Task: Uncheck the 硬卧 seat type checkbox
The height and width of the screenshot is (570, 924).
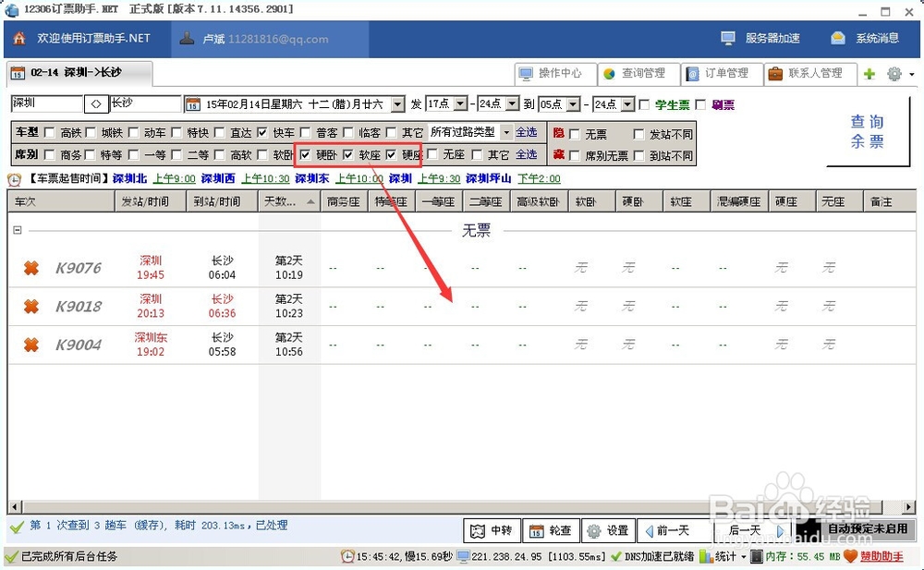Action: (305, 154)
